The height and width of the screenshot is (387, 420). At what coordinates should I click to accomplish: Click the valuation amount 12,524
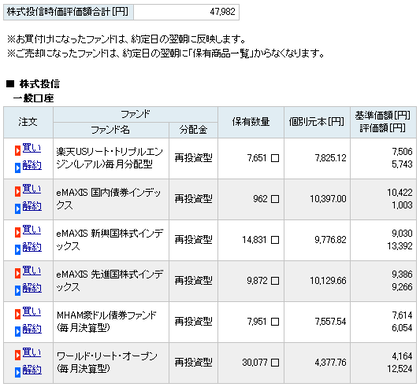click(400, 369)
